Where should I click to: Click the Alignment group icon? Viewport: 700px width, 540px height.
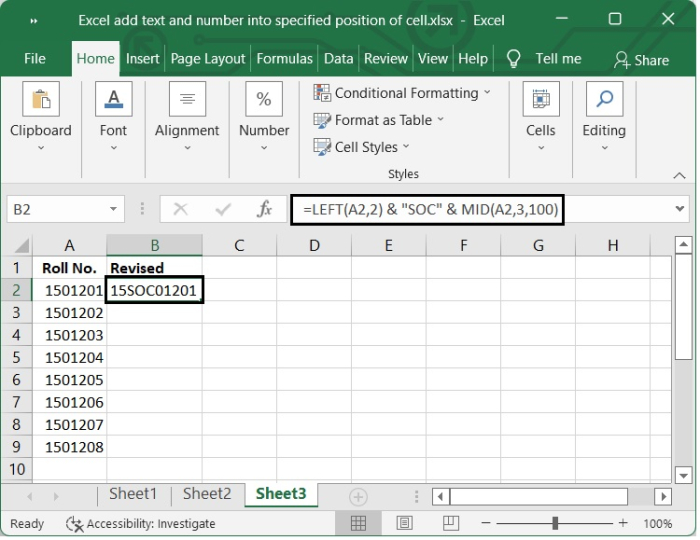pyautogui.click(x=187, y=100)
